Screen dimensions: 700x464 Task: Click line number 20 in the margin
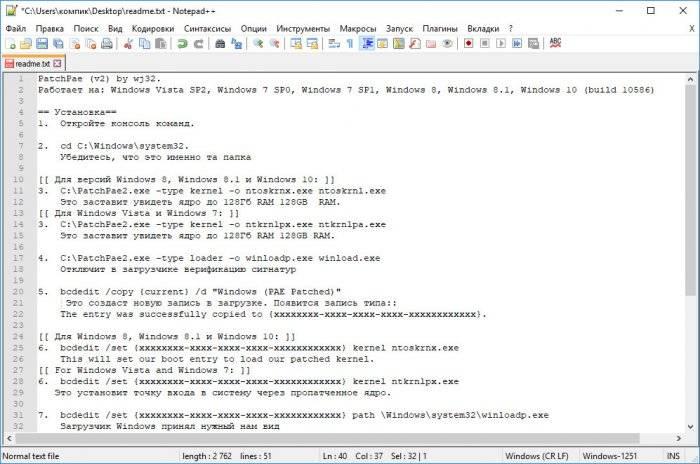18,292
